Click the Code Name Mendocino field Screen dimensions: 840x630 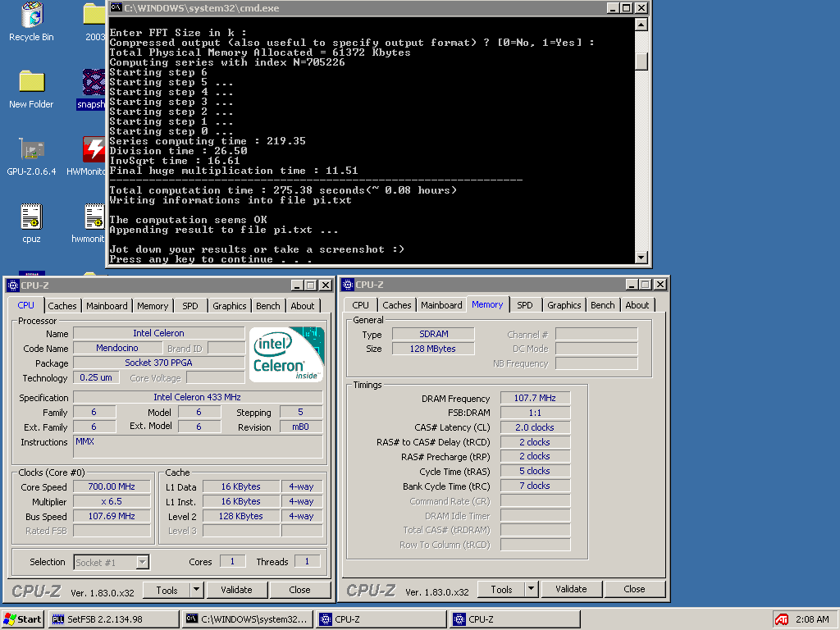point(117,348)
